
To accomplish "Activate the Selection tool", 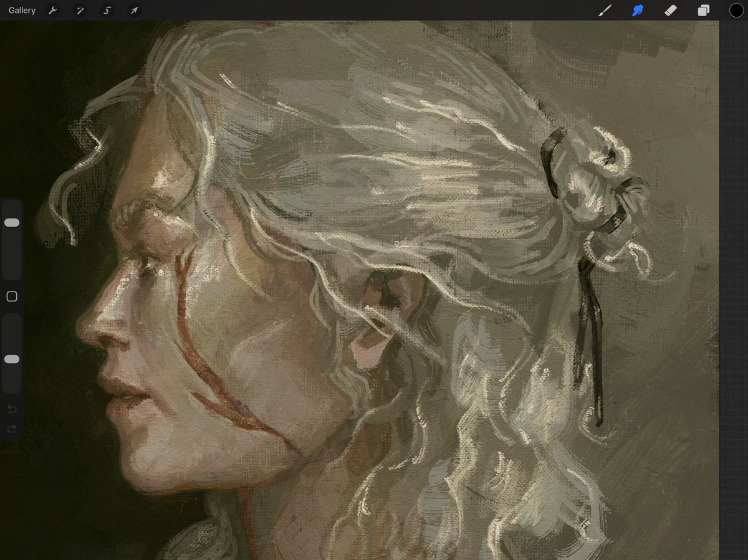I will 107,11.
